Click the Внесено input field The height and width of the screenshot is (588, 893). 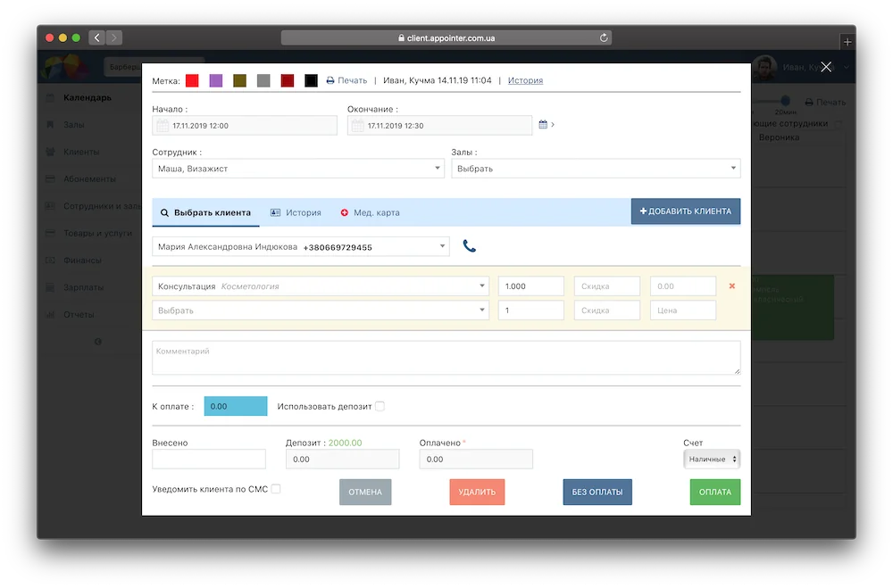coord(209,459)
